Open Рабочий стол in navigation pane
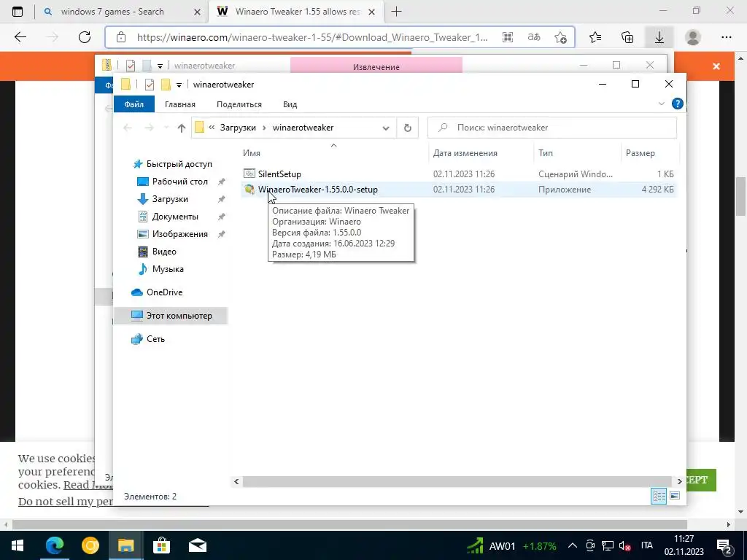747x560 pixels. coord(179,182)
